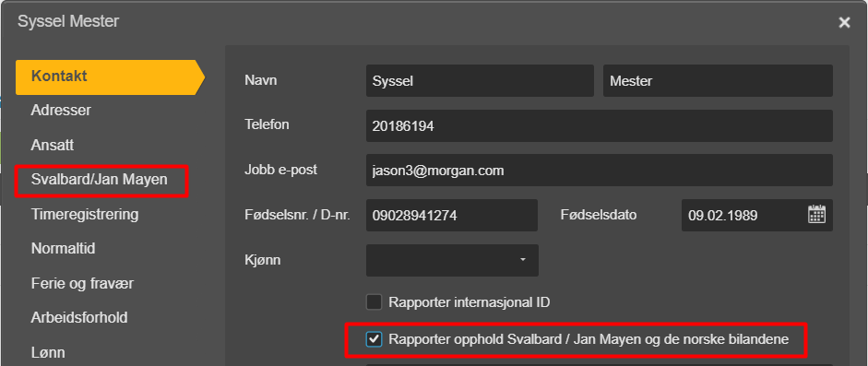Image resolution: width=868 pixels, height=366 pixels.
Task: Click the Jobb e-post label
Action: tap(280, 170)
